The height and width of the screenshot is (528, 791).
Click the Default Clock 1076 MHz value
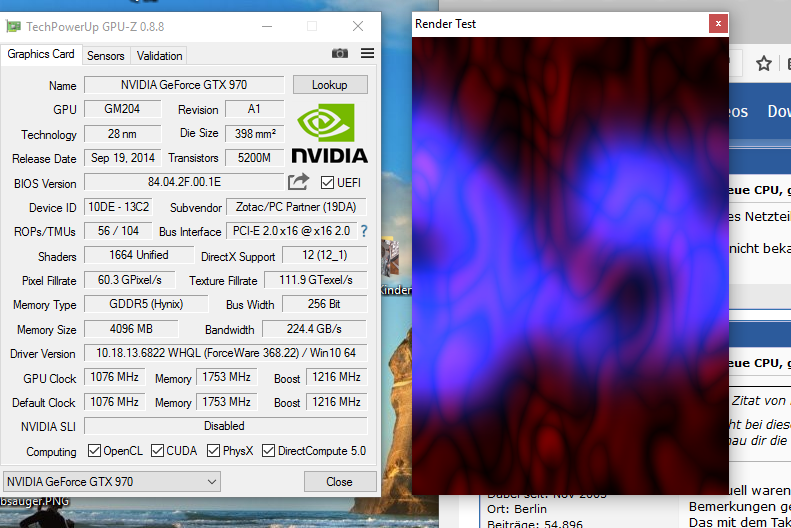(x=115, y=402)
